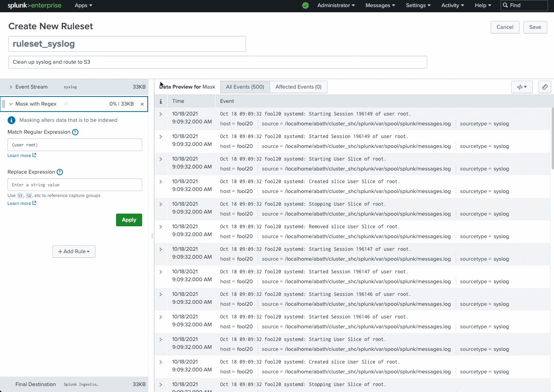Save the new ruleset

pos(535,27)
